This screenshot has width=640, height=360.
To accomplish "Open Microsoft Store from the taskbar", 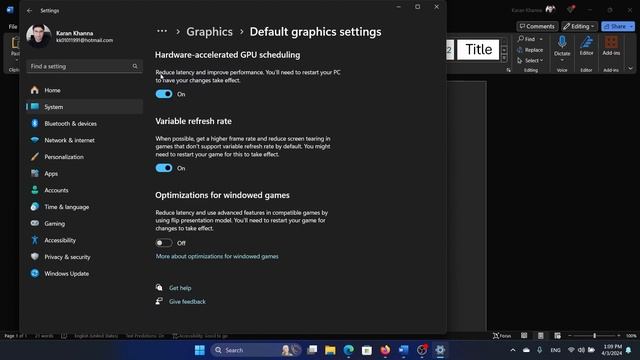I will coord(367,350).
